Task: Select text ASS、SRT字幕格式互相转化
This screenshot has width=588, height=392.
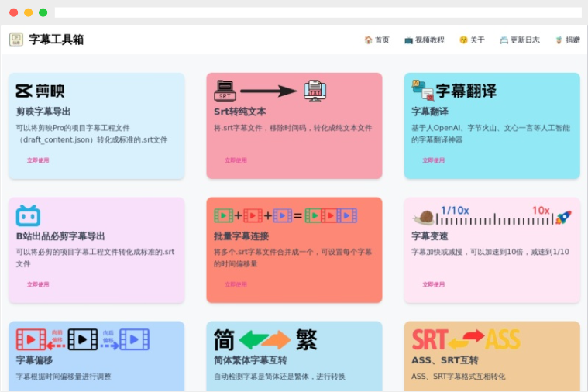Action: point(459,377)
